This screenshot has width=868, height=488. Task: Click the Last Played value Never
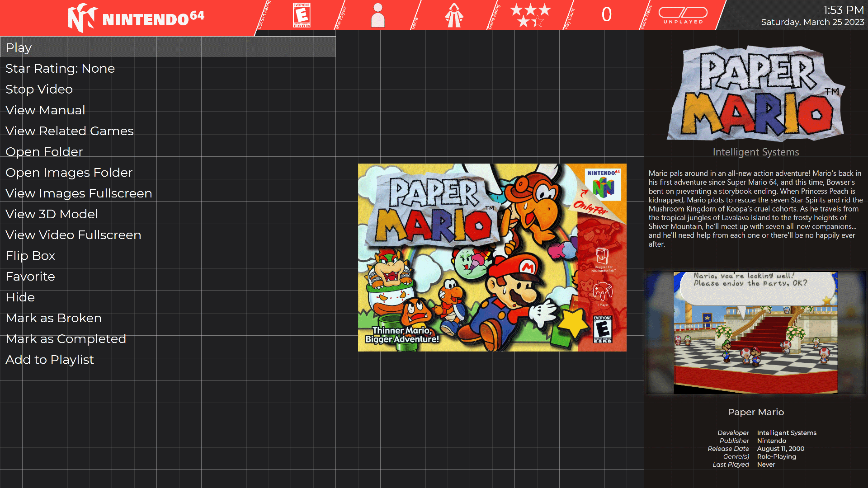pyautogui.click(x=766, y=465)
